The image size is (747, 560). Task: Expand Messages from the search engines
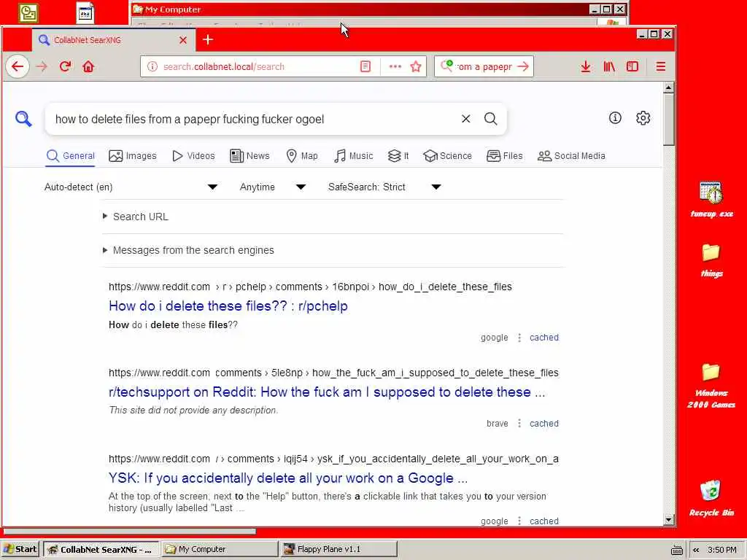189,250
